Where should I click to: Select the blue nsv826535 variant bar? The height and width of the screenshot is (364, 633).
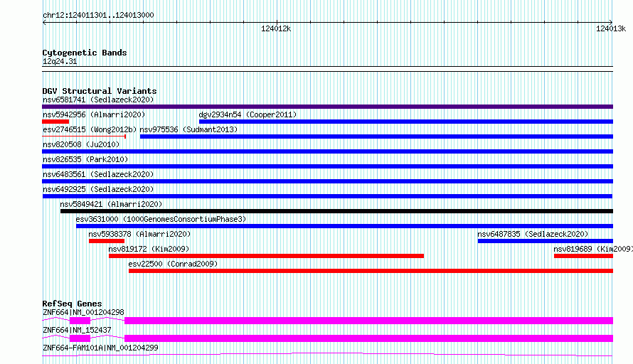(x=327, y=166)
